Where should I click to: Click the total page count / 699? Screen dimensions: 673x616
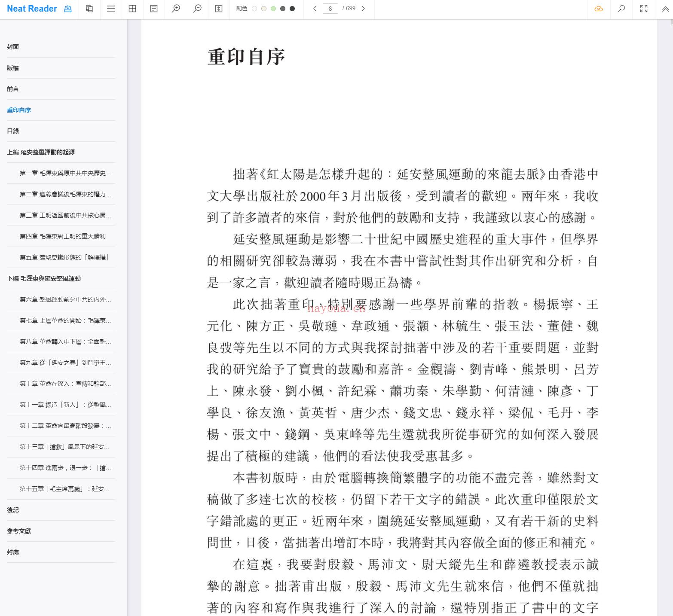point(349,9)
